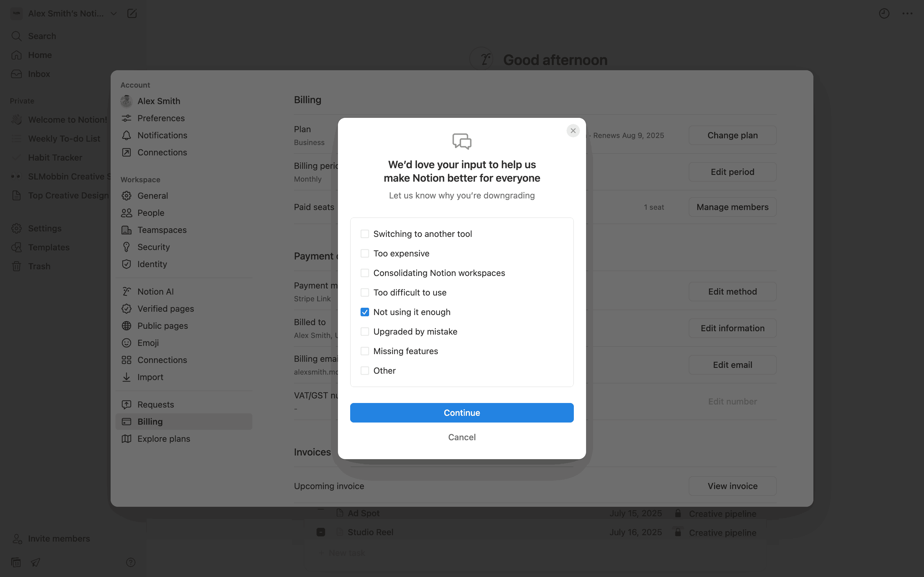Open the Explore plans section

(x=163, y=439)
